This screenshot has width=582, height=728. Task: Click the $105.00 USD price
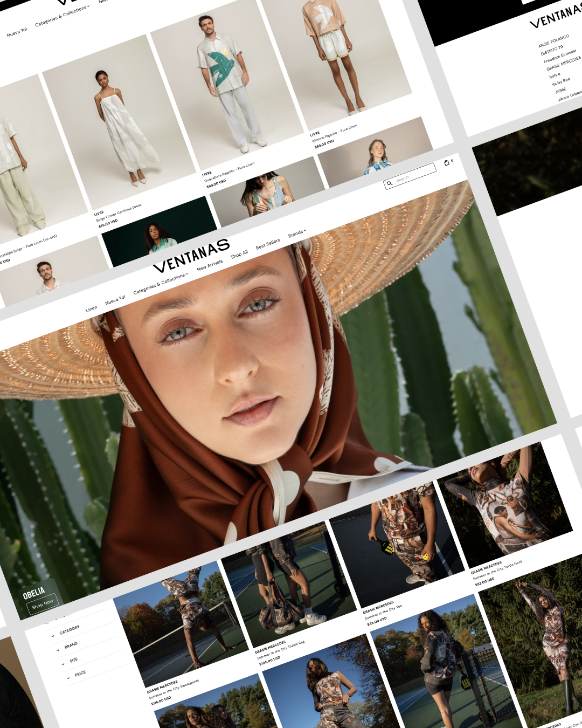coord(269,660)
